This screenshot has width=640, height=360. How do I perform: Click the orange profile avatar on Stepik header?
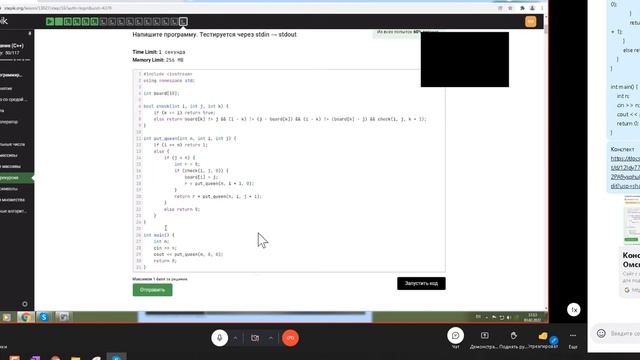[x=531, y=22]
